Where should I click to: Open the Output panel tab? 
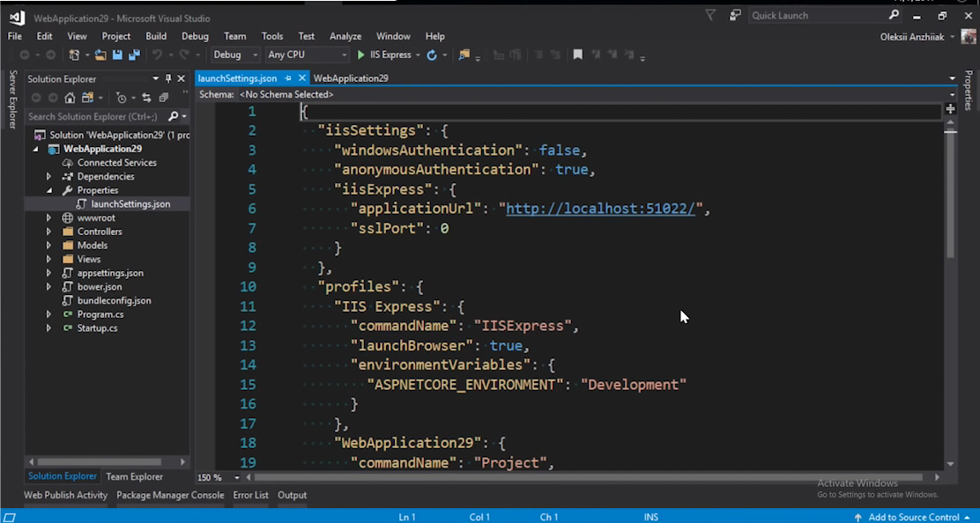(x=292, y=495)
